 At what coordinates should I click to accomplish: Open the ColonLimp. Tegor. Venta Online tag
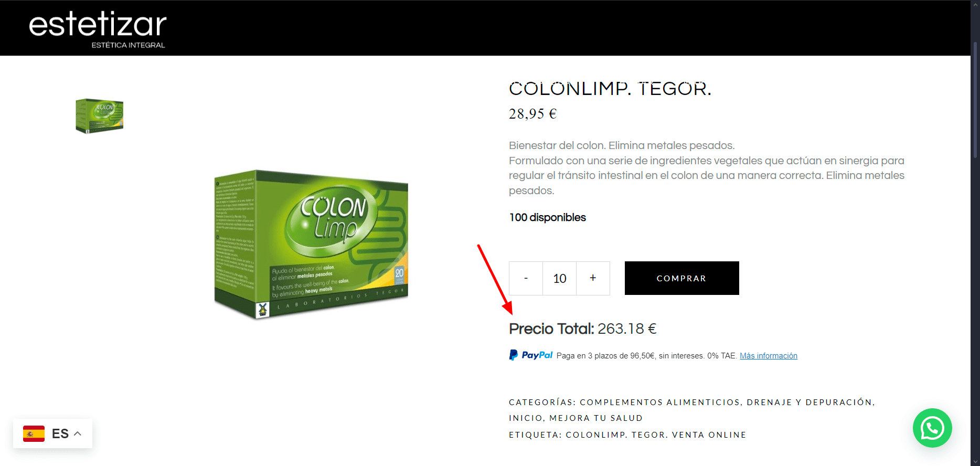(x=656, y=435)
